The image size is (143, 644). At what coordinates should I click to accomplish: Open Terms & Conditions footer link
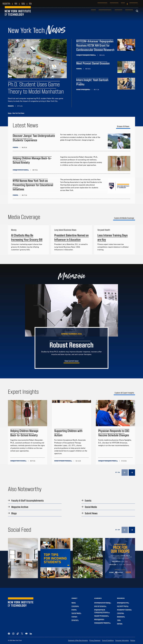tap(108, 641)
